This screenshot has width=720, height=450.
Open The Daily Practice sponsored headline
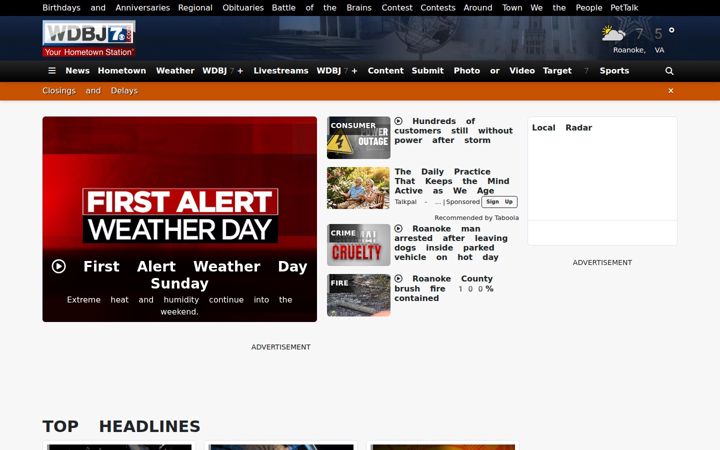tap(452, 181)
